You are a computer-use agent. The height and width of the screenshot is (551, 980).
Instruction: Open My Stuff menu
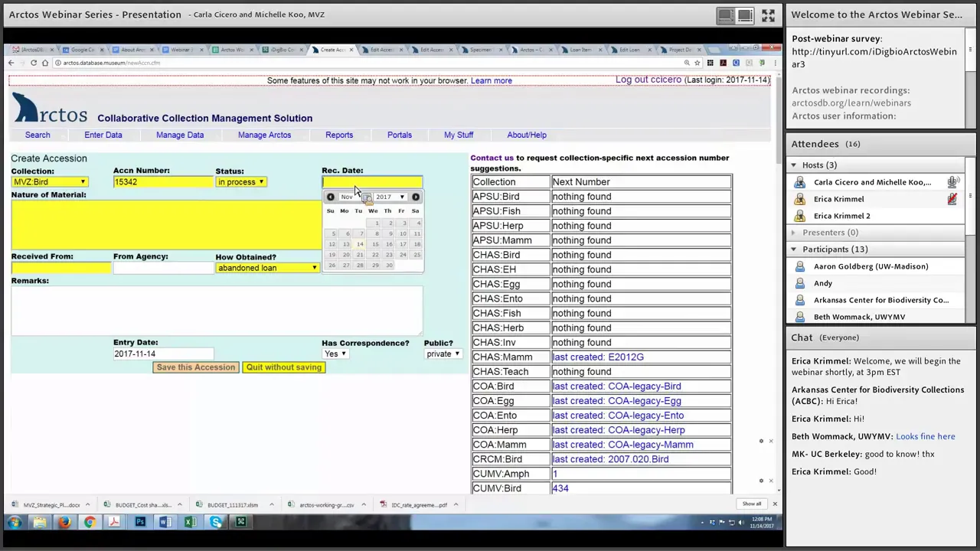pos(459,135)
